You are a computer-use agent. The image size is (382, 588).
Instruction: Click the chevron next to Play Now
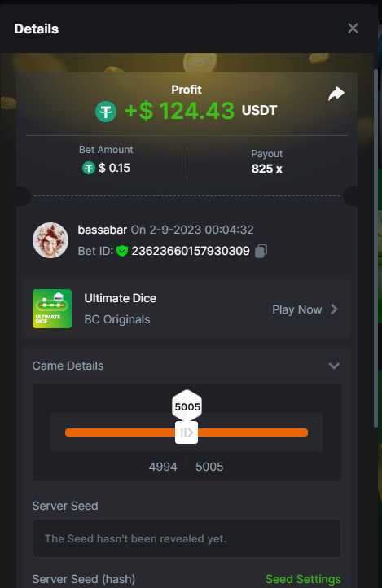[334, 309]
